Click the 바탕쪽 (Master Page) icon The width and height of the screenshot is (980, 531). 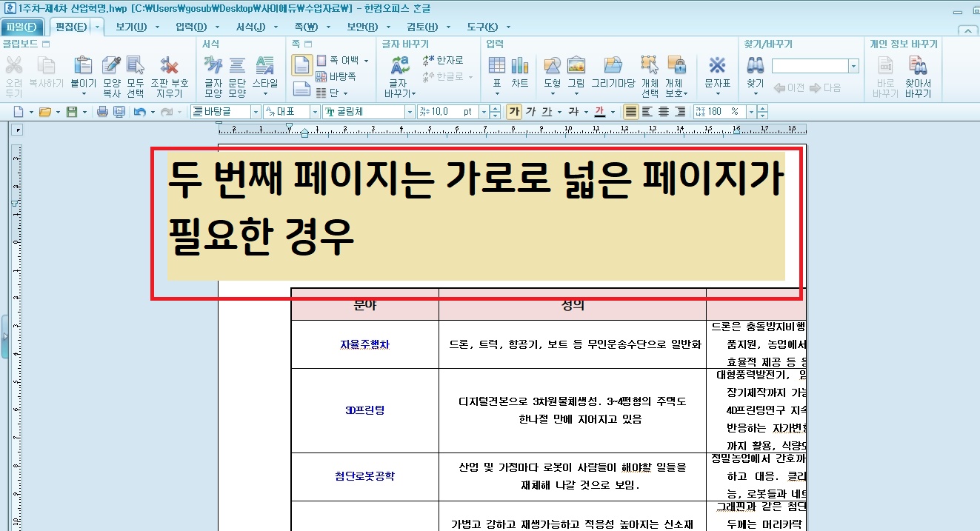tap(336, 76)
